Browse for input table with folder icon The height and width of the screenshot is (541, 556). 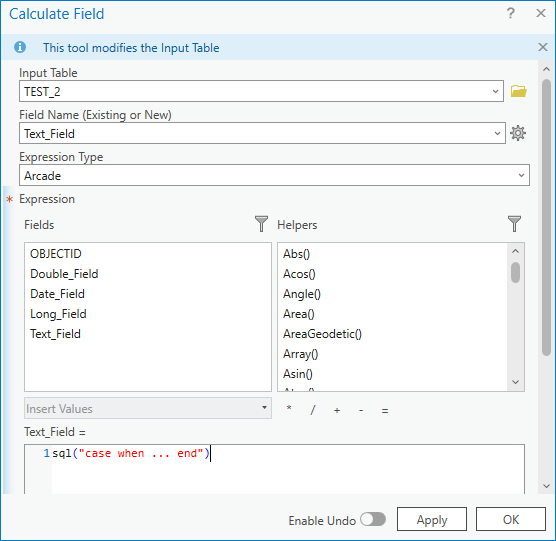tap(518, 91)
